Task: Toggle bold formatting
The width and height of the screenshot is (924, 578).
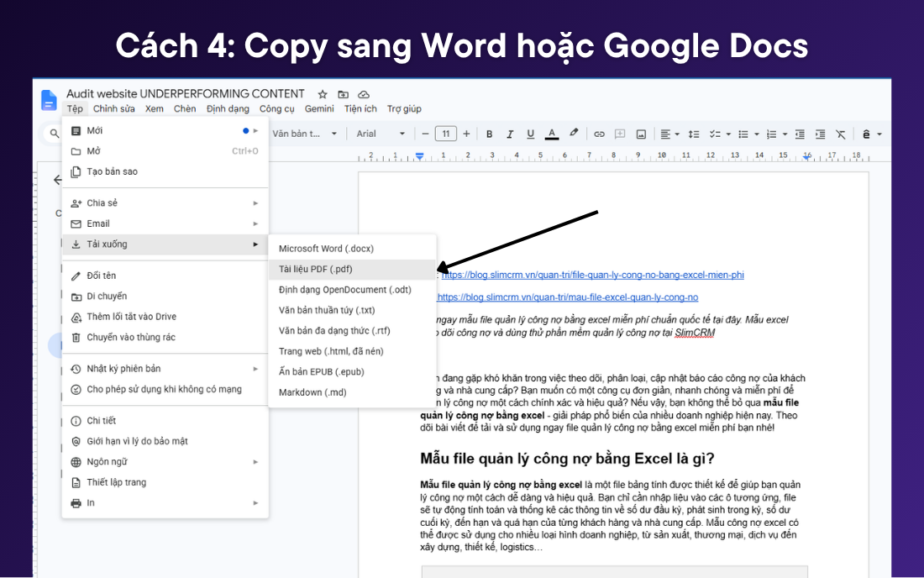Action: click(489, 134)
